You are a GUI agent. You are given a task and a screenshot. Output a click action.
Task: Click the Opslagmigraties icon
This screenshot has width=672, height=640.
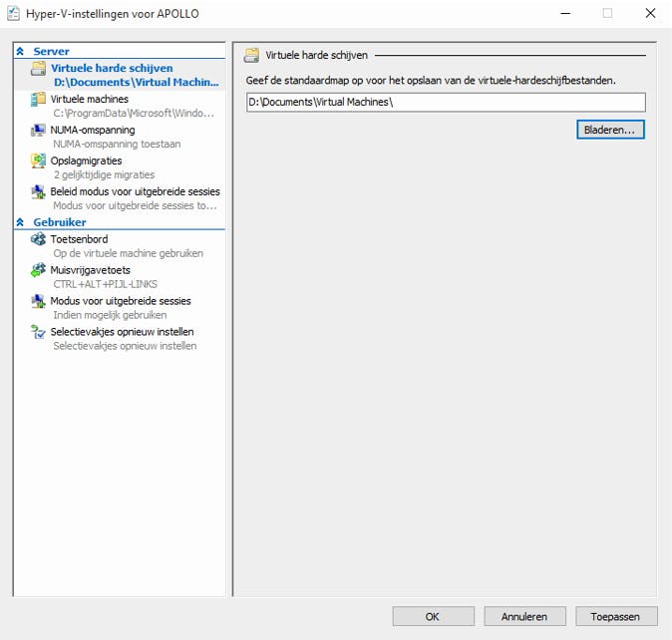click(38, 160)
